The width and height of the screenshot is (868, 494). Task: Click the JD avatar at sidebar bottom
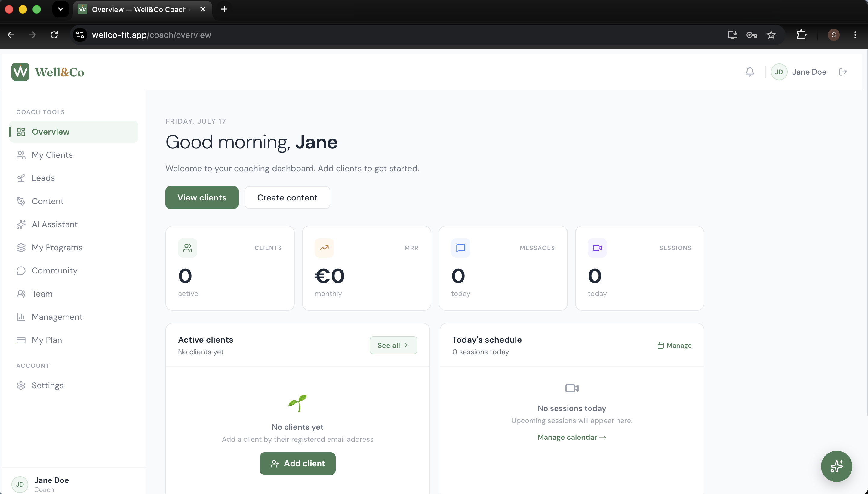tap(20, 484)
